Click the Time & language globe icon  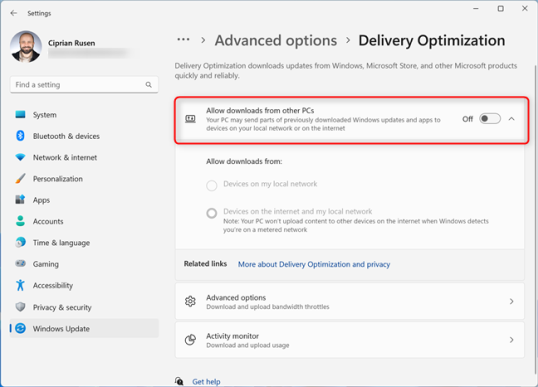pyautogui.click(x=20, y=242)
